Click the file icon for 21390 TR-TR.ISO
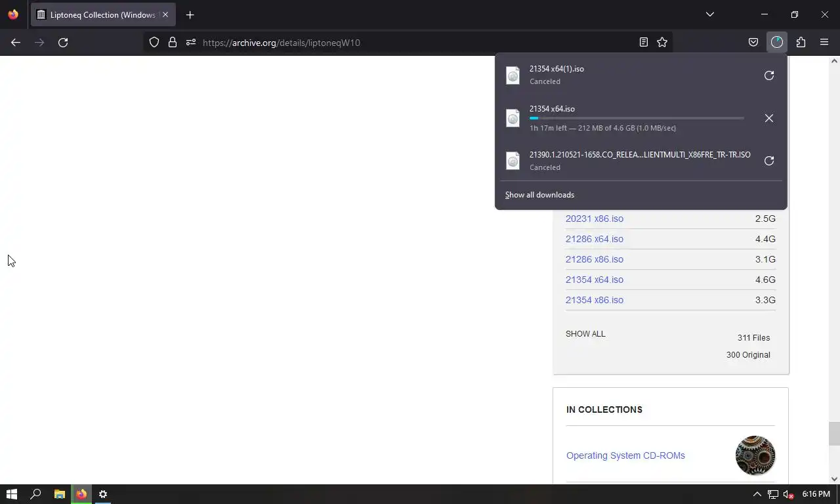This screenshot has width=840, height=504. (513, 161)
